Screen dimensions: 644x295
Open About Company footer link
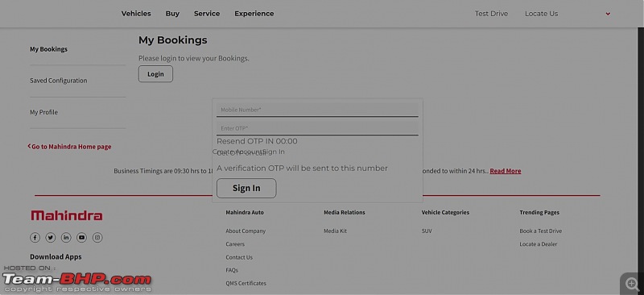tap(246, 231)
